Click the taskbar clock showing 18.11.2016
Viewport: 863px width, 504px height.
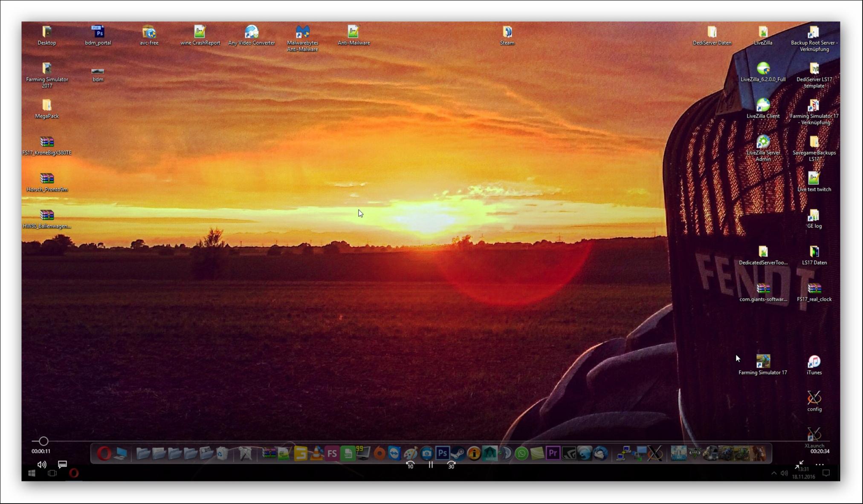[x=803, y=474]
